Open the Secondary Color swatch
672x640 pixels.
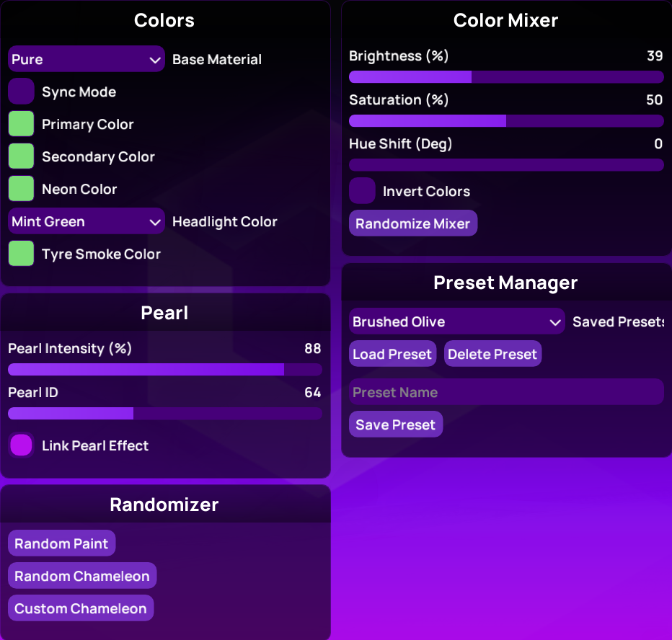pos(21,156)
